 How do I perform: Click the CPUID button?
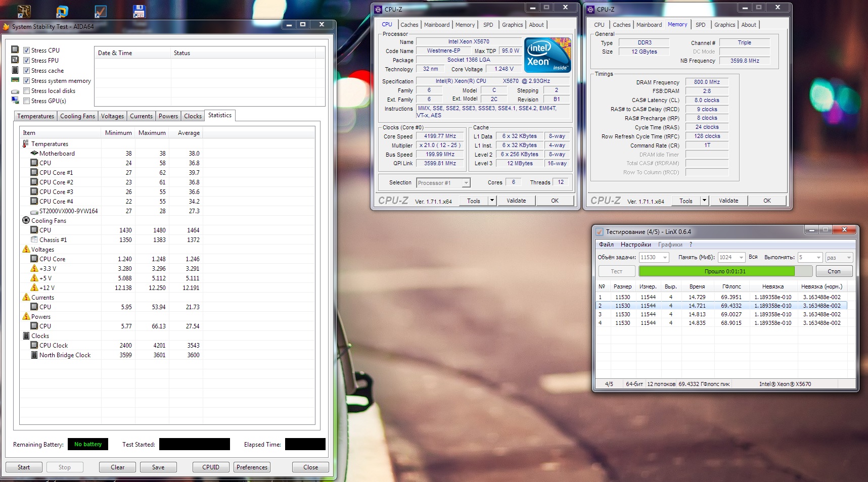pos(211,467)
